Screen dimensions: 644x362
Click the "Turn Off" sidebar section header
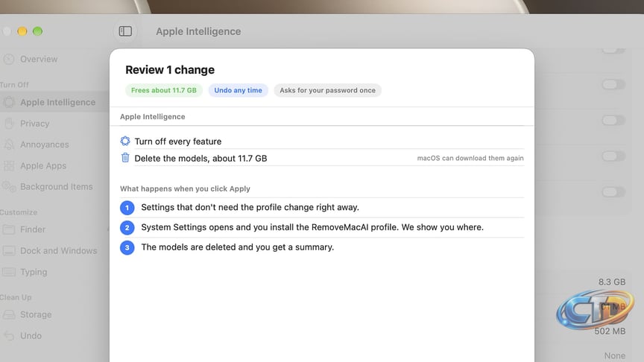coord(14,85)
